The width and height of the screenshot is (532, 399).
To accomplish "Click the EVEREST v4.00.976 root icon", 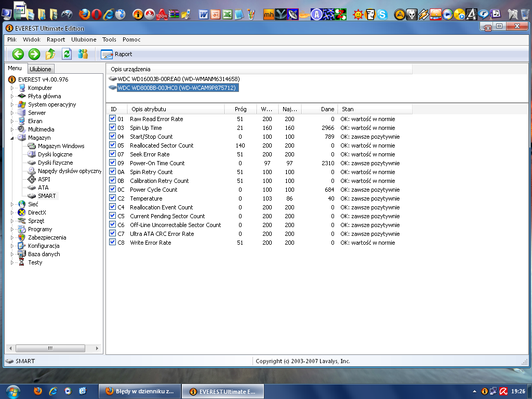I will point(12,79).
